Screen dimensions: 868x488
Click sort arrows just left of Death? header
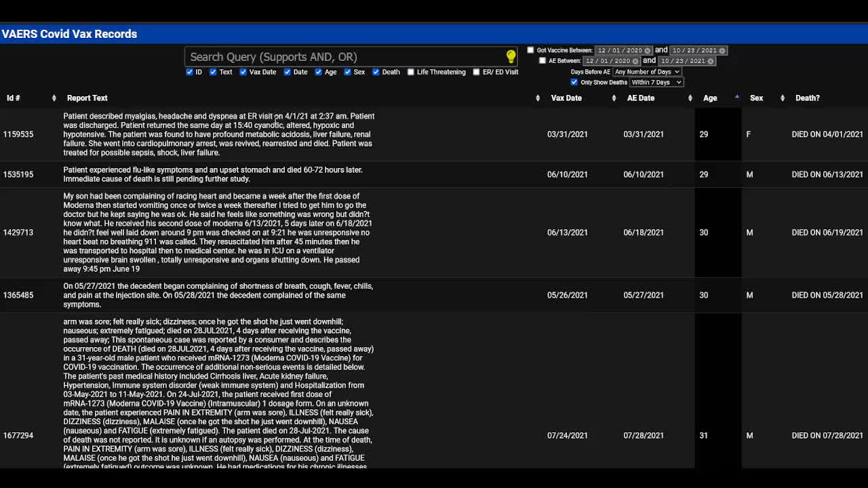point(783,98)
